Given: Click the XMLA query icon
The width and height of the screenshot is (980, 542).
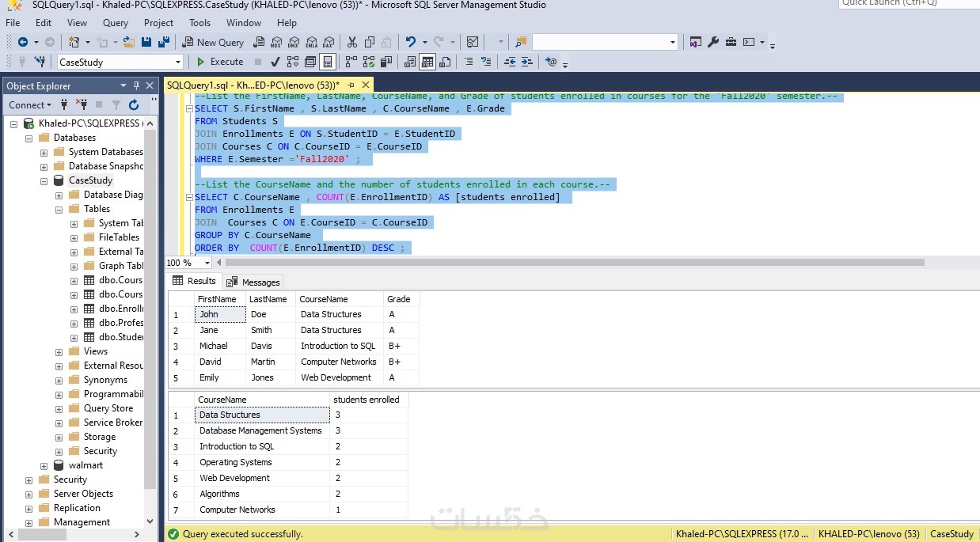Looking at the screenshot, I should [x=311, y=42].
